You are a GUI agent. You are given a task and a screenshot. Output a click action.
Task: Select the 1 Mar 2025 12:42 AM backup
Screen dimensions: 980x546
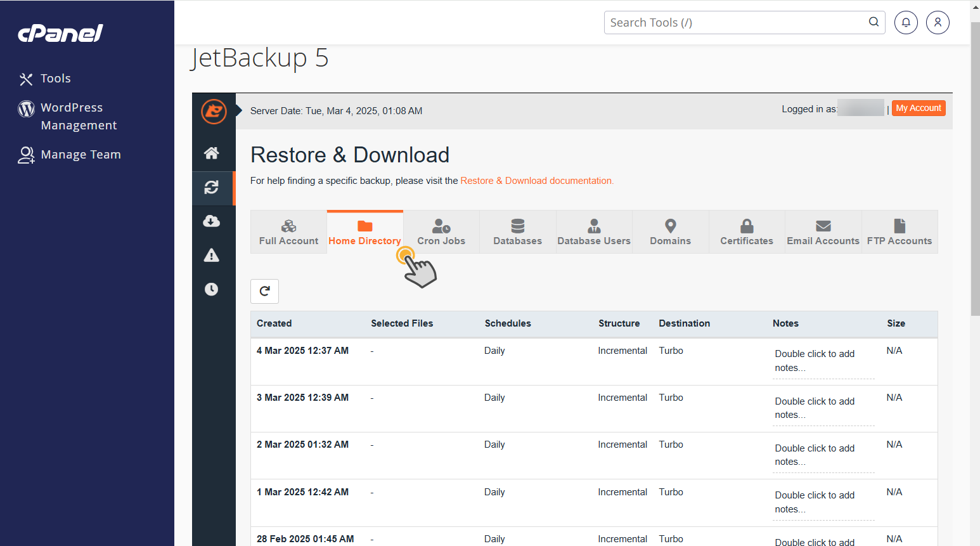point(302,492)
